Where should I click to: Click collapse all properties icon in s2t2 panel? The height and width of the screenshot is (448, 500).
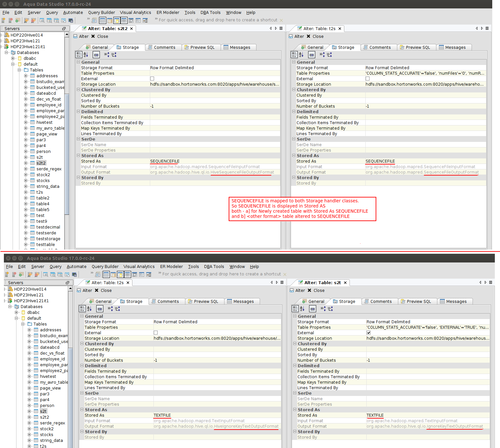pyautogui.click(x=114, y=55)
